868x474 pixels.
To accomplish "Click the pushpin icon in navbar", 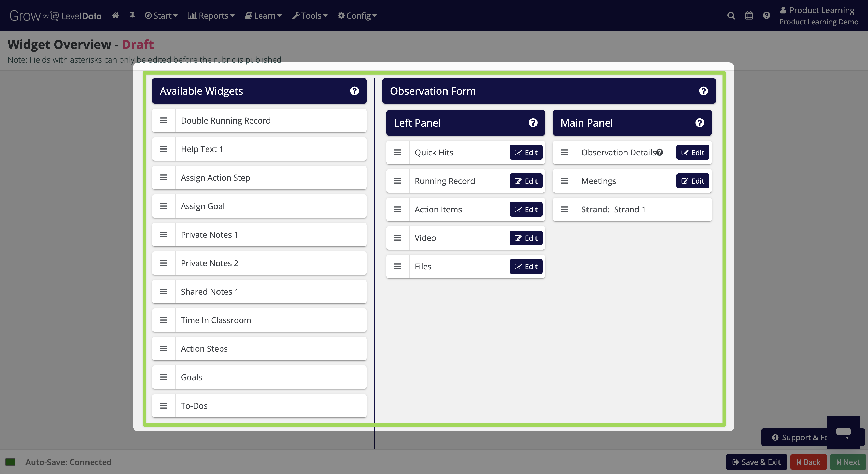I will [132, 16].
